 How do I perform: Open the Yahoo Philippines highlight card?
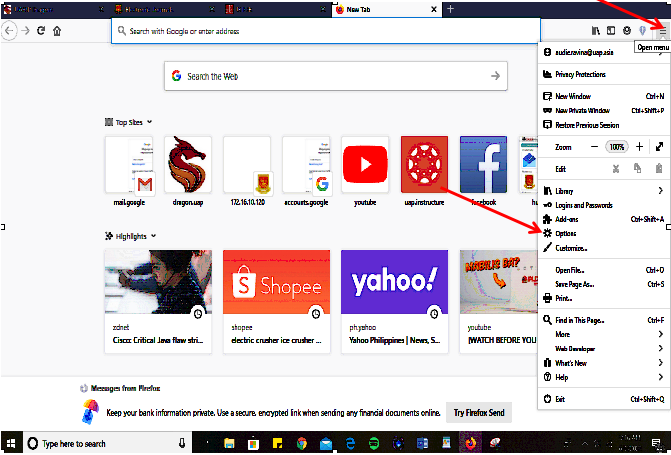[x=395, y=301]
